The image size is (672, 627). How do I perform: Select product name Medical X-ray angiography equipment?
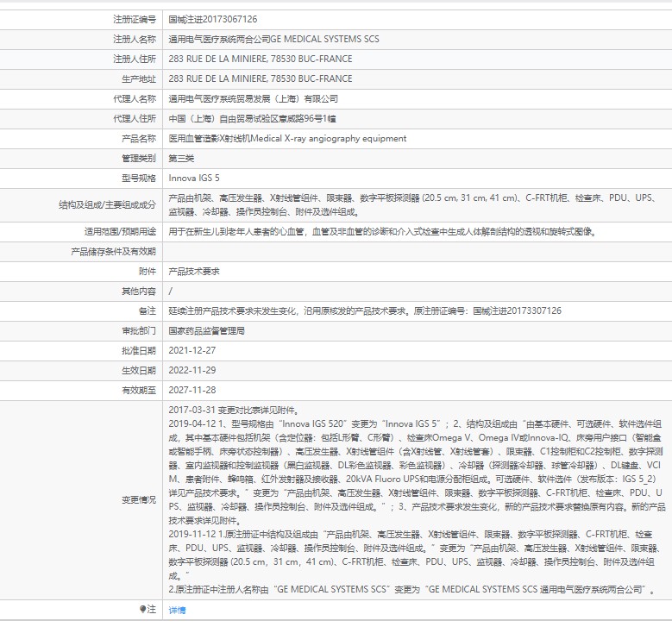[x=329, y=139]
